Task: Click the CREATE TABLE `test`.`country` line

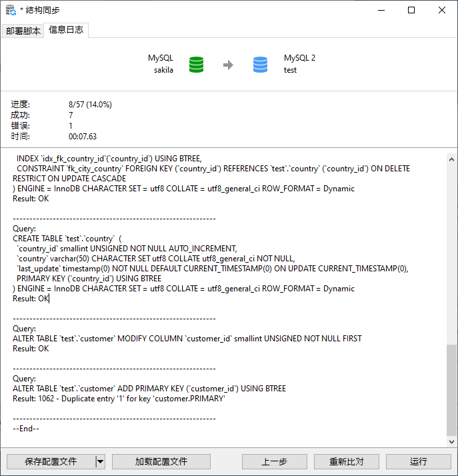Action: pos(67,239)
